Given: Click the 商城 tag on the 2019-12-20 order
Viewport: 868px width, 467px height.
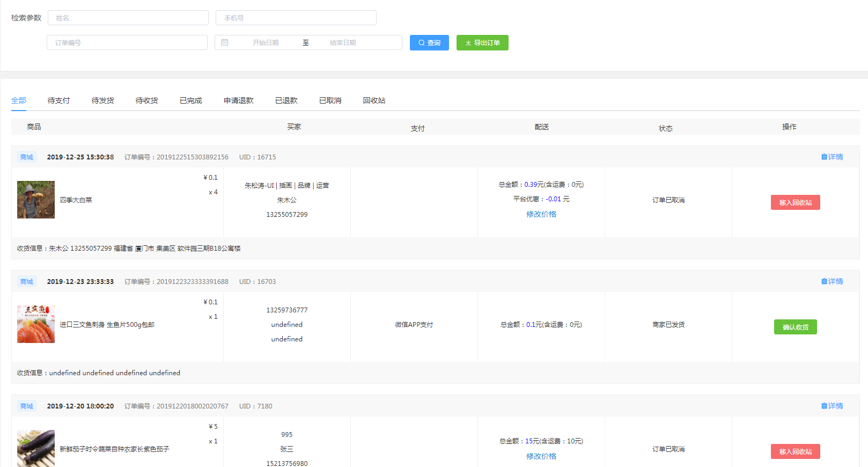Looking at the screenshot, I should 27,406.
